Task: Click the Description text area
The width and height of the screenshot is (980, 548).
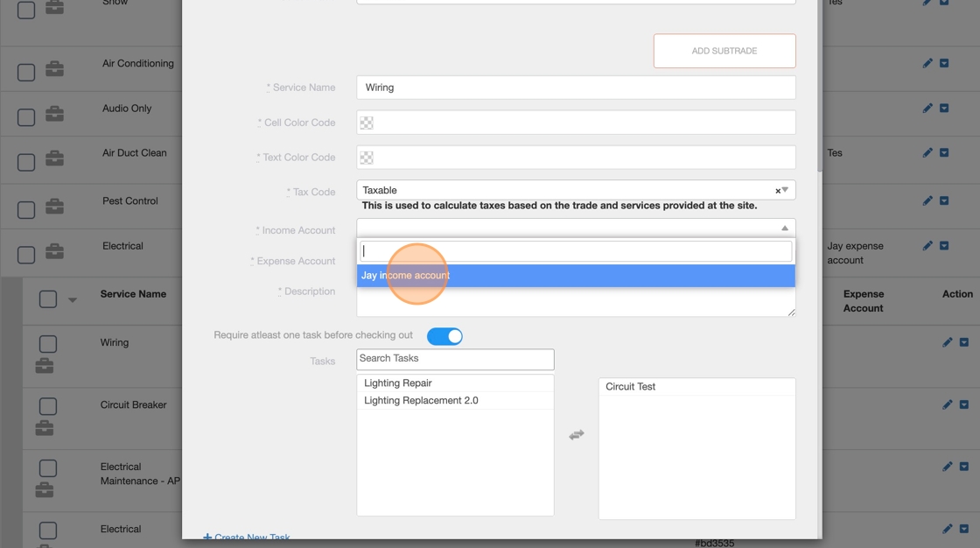Action: coord(576,301)
